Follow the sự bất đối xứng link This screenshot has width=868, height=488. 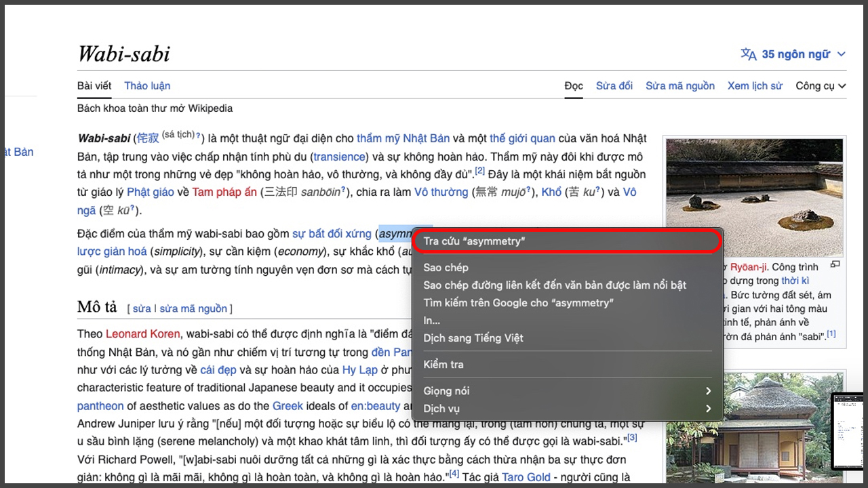tap(332, 234)
